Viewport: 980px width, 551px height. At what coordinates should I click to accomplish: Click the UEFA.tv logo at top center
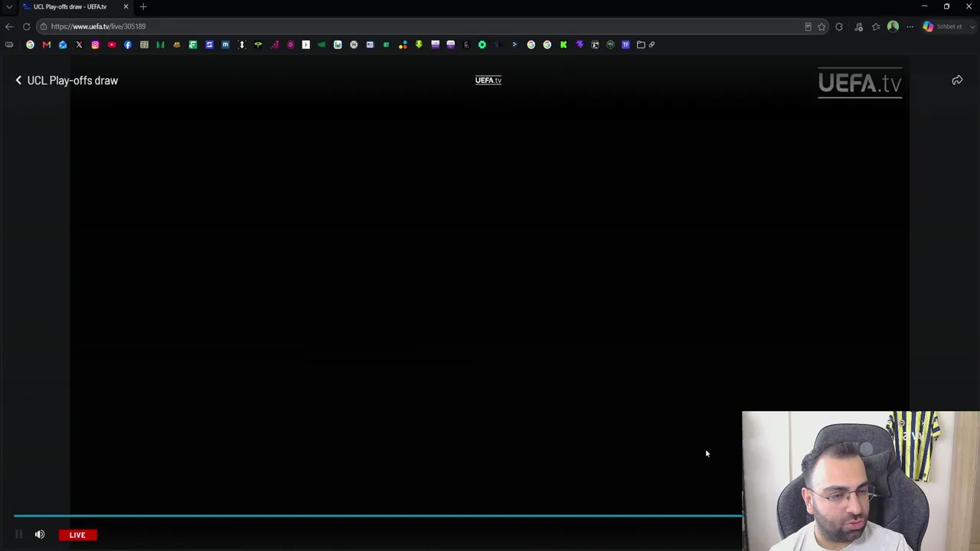pos(488,80)
